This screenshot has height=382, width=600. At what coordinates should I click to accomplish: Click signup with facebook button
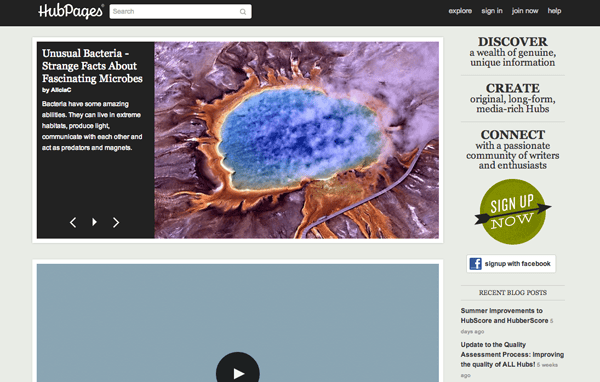[x=511, y=264]
